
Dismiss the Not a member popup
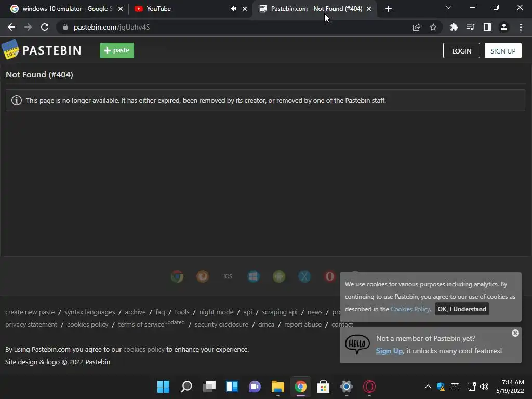515,333
